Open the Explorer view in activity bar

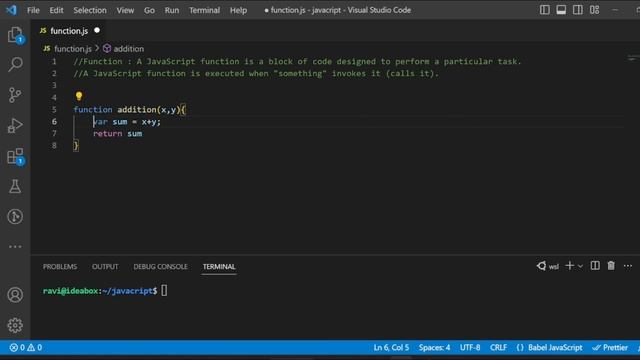(15, 35)
